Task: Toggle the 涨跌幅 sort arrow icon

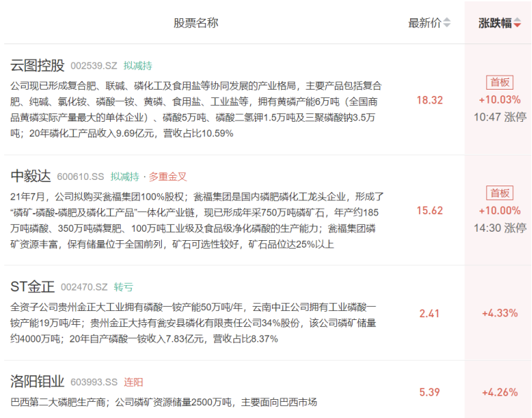Action: [517, 22]
